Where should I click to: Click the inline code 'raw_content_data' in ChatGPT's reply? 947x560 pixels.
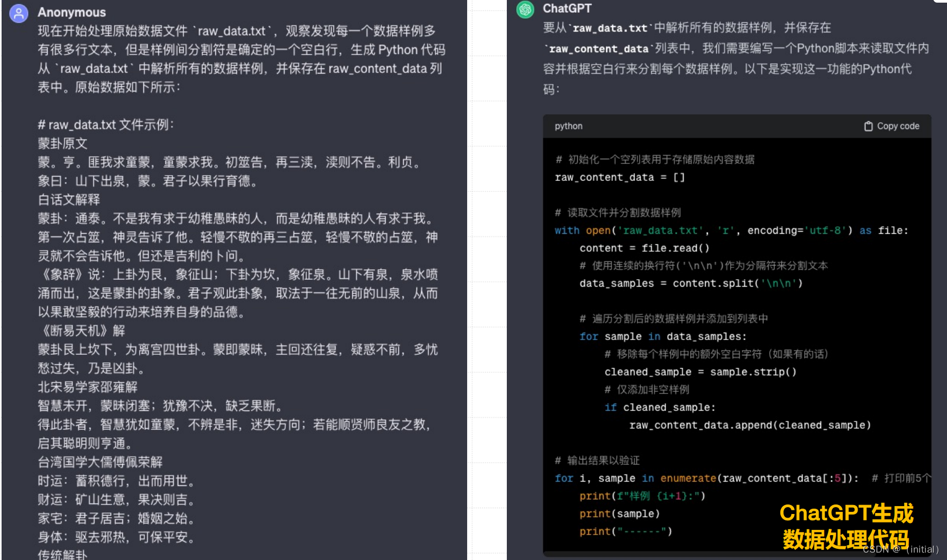tap(598, 49)
